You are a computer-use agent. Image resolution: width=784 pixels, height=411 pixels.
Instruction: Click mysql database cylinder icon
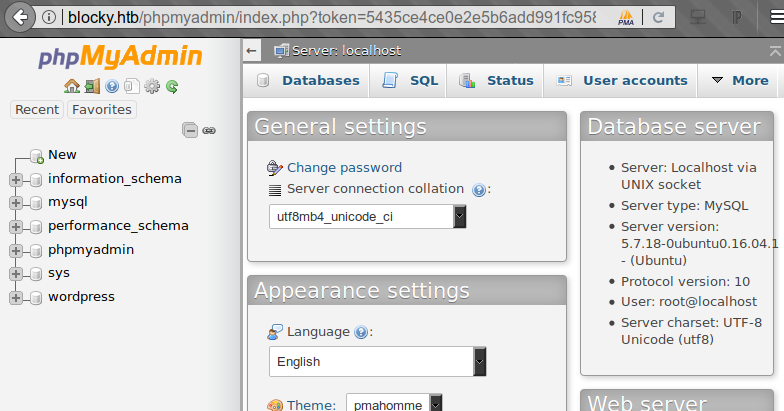36,202
